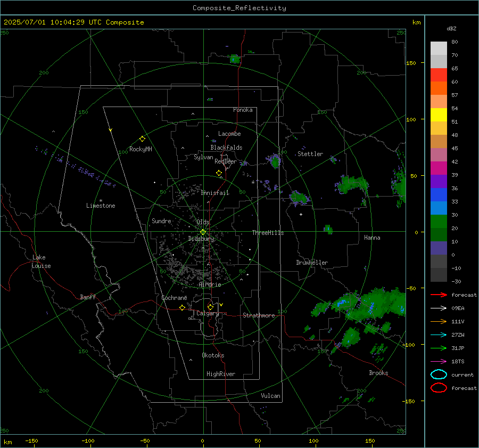Click the HighRiver label

click(x=221, y=374)
